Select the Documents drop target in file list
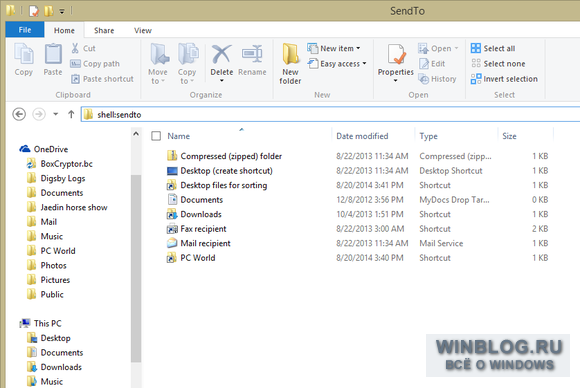 click(x=202, y=200)
